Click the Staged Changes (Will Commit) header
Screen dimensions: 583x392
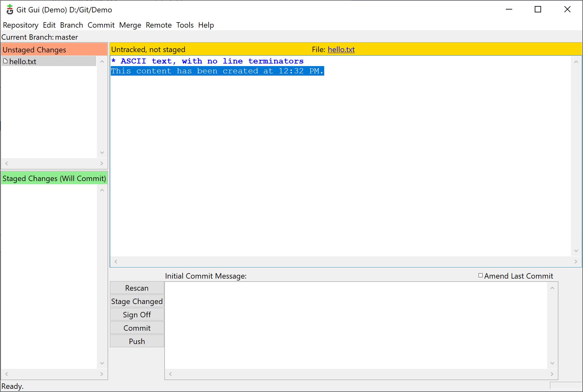(x=54, y=178)
